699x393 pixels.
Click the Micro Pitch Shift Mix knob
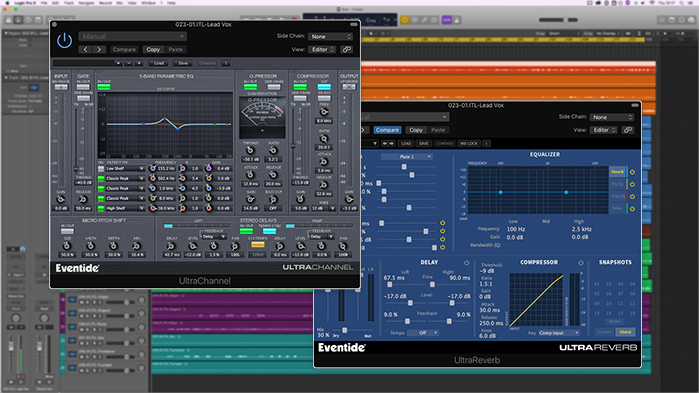(136, 246)
